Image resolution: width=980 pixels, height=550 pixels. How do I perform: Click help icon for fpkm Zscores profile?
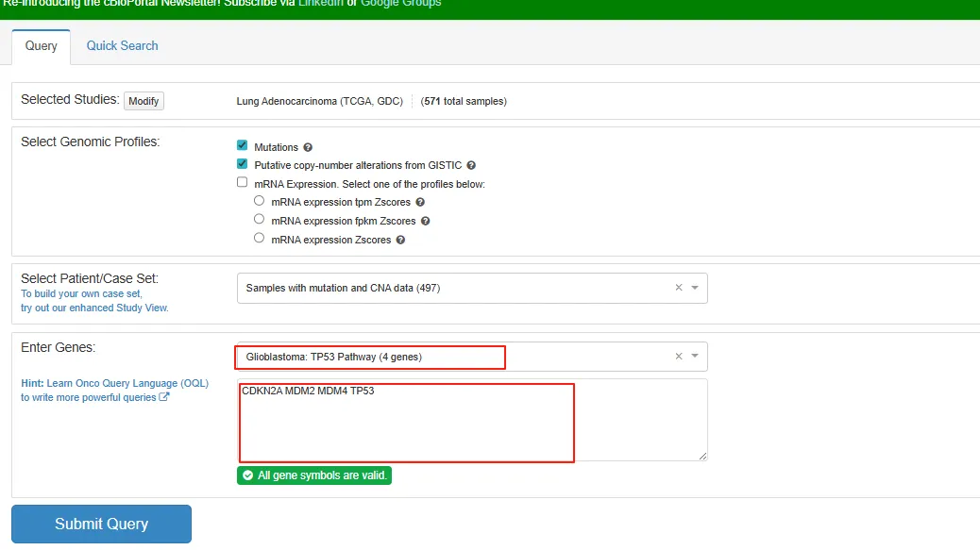point(425,222)
